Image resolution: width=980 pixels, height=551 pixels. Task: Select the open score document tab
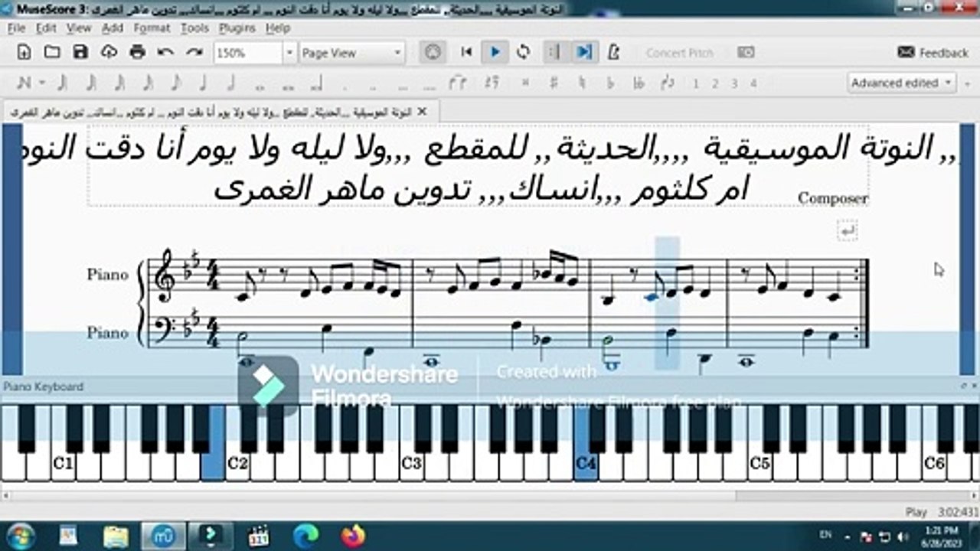point(220,112)
